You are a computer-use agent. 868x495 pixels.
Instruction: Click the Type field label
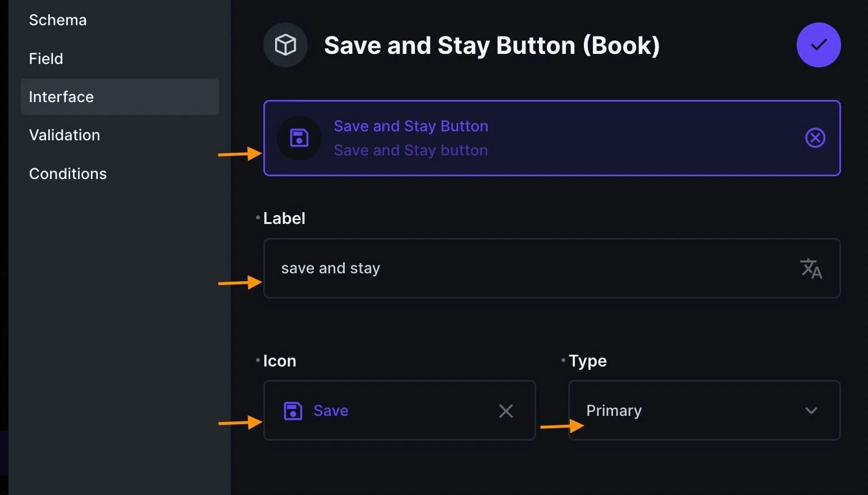click(587, 361)
